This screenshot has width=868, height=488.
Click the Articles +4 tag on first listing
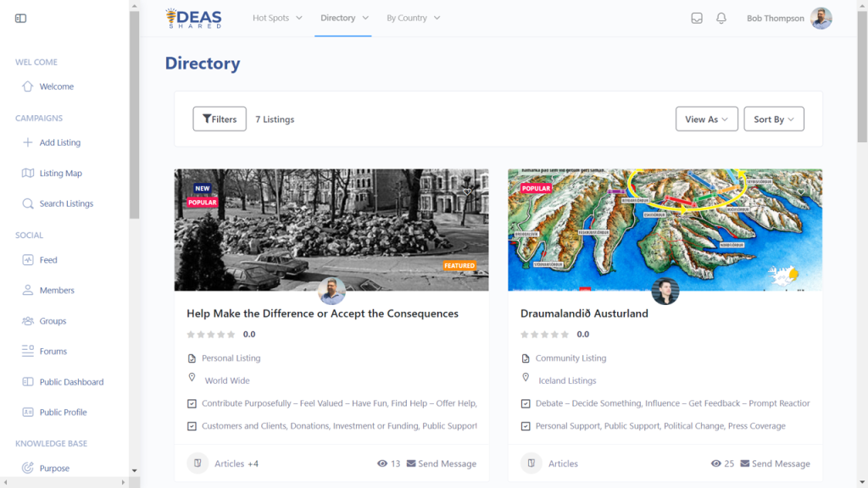[x=236, y=463]
